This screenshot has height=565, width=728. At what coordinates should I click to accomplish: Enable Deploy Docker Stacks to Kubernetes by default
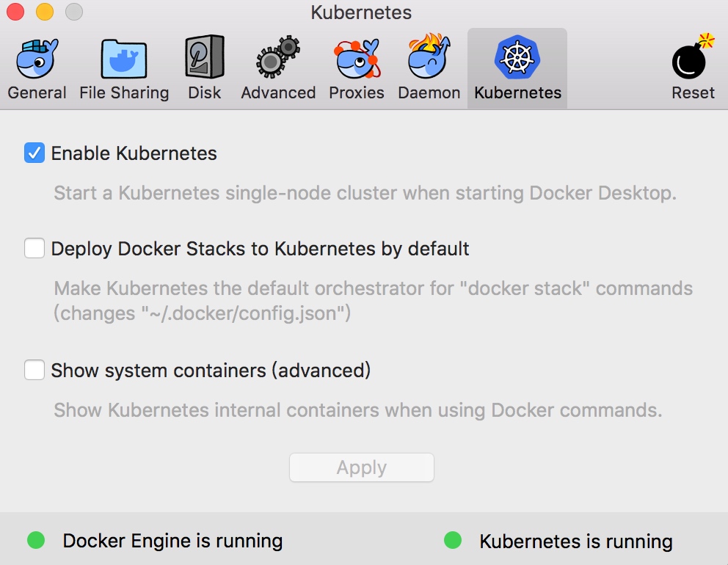[34, 249]
